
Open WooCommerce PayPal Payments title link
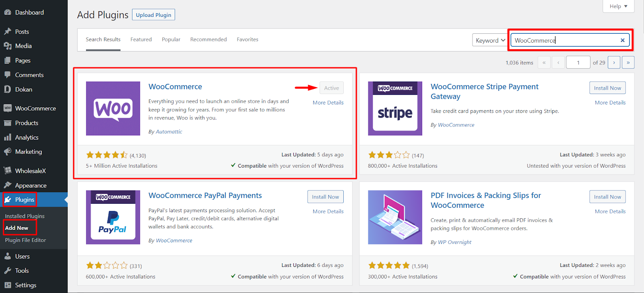[x=205, y=196]
